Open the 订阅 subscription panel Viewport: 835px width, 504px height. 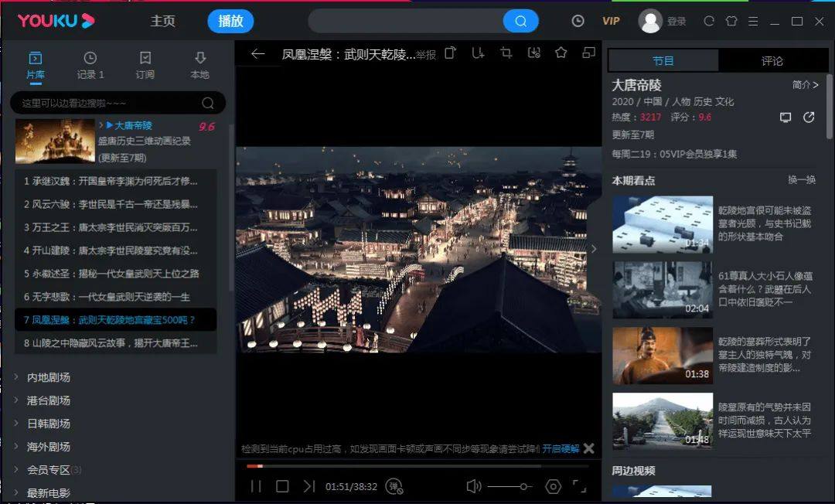point(144,62)
